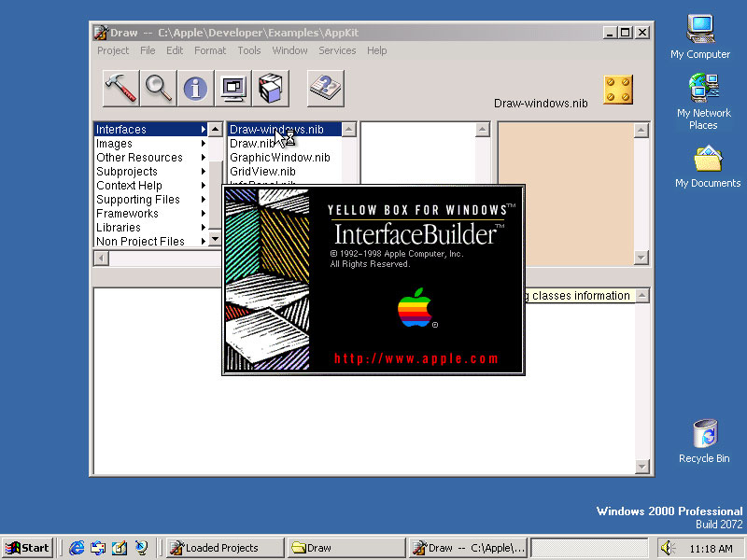
Task: Click the beige preview pane scroll up arrow
Action: pyautogui.click(x=641, y=131)
